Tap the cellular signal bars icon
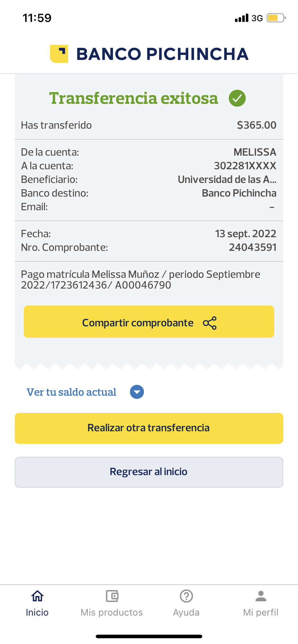Screen dimensions: 298x644 coord(241,18)
